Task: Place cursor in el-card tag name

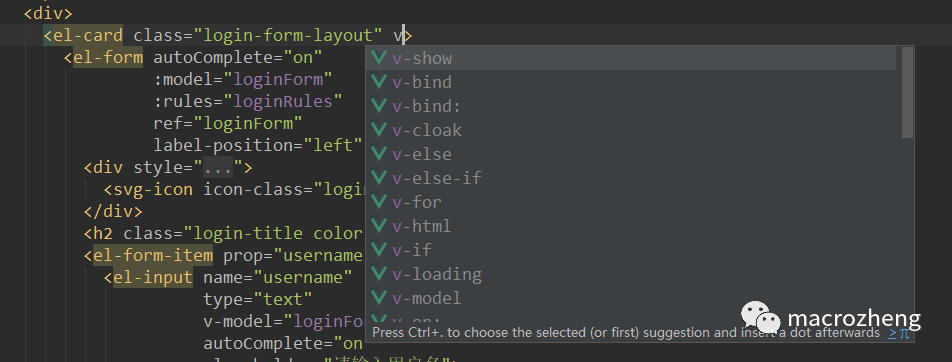Action: pos(87,35)
